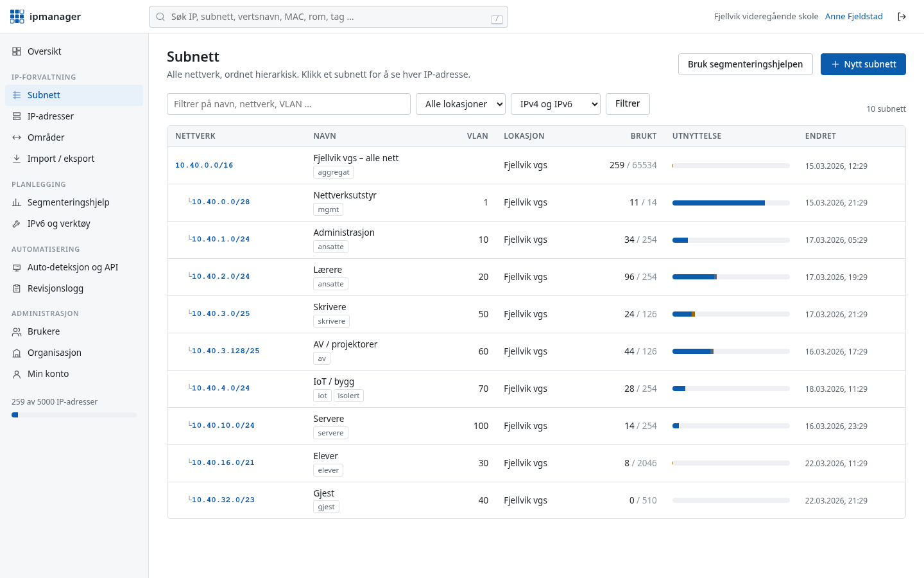Open Anne Fjeldstad profile link
This screenshot has width=924, height=578.
coord(854,17)
